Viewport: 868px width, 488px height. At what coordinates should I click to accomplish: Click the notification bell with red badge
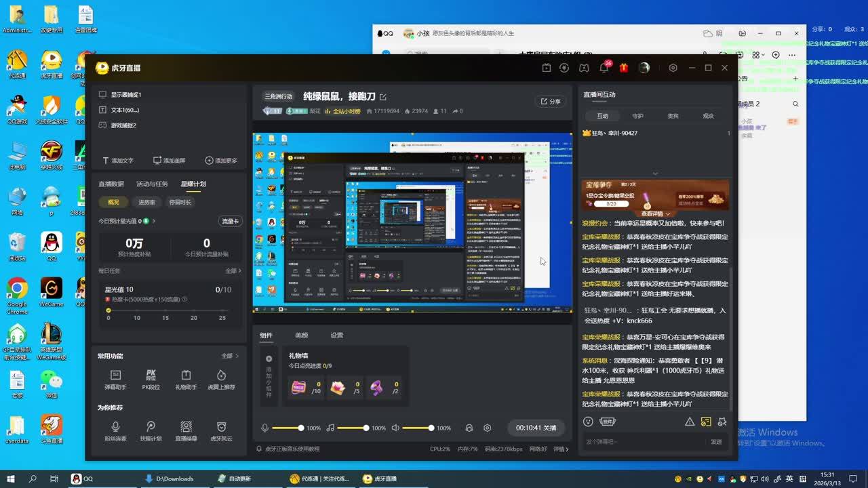coord(604,68)
